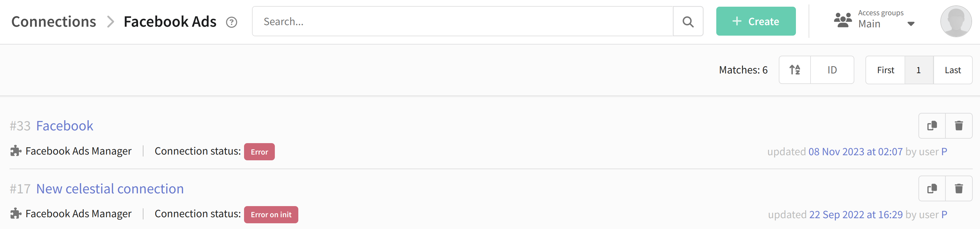Expand the Access groups Main dropdown
This screenshot has width=980, height=229.
coord(911,24)
